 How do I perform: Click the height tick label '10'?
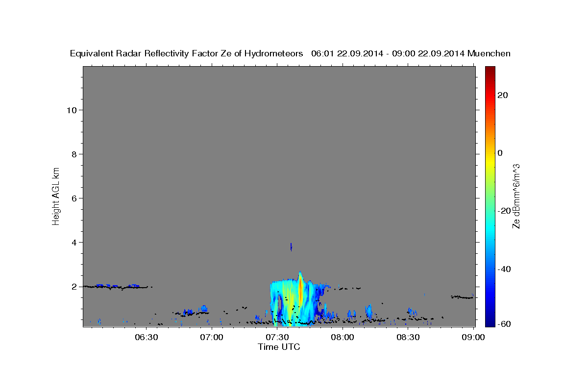(71, 110)
